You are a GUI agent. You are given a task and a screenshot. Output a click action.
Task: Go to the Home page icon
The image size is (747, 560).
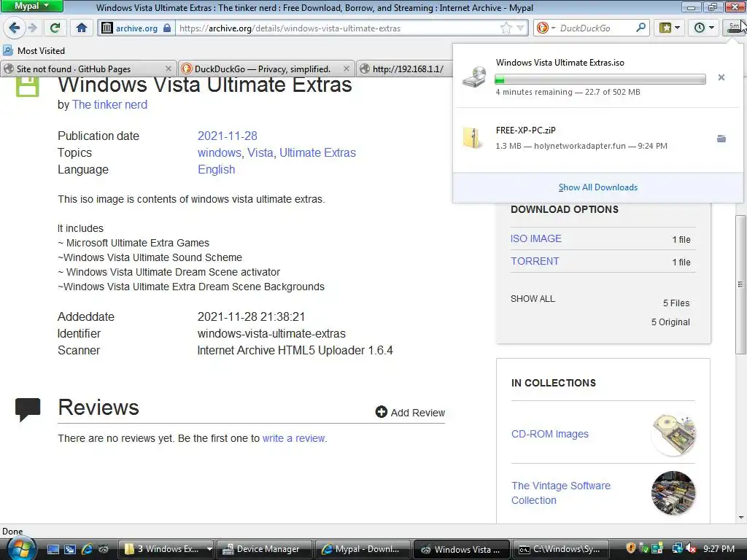82,28
